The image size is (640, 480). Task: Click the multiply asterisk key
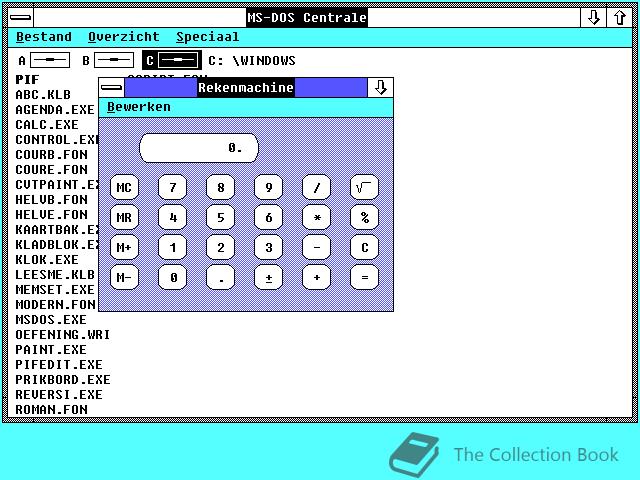[x=316, y=217]
